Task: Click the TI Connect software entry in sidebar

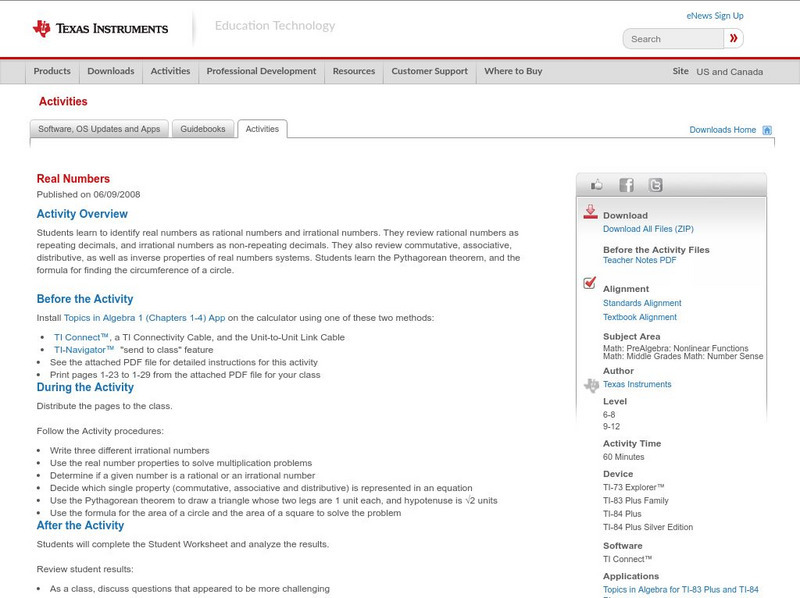Action: pyautogui.click(x=628, y=559)
